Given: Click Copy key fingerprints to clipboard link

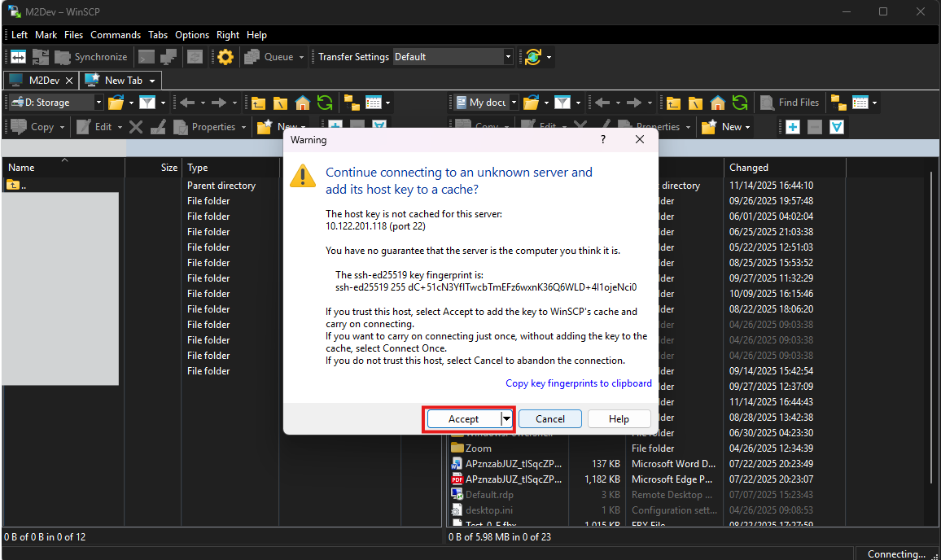Looking at the screenshot, I should [x=578, y=383].
